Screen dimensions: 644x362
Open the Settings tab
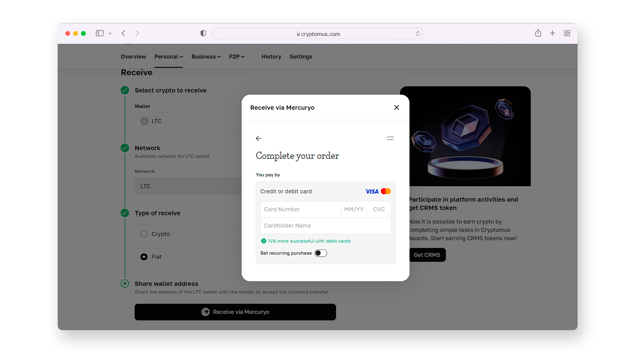tap(301, 57)
